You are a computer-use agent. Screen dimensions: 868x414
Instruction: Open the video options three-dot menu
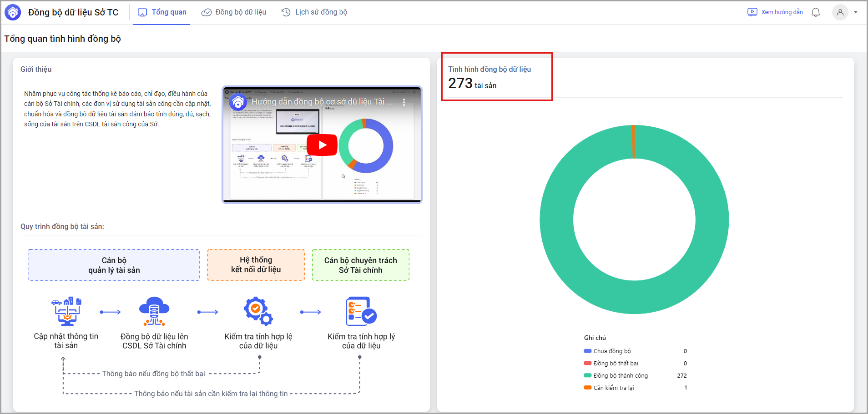click(x=404, y=102)
